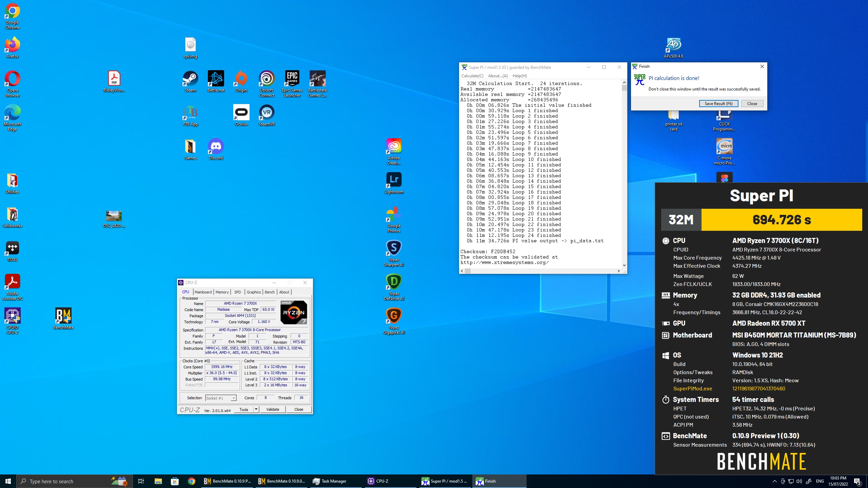Select the TIDAL desktop icon

pyautogui.click(x=12, y=251)
